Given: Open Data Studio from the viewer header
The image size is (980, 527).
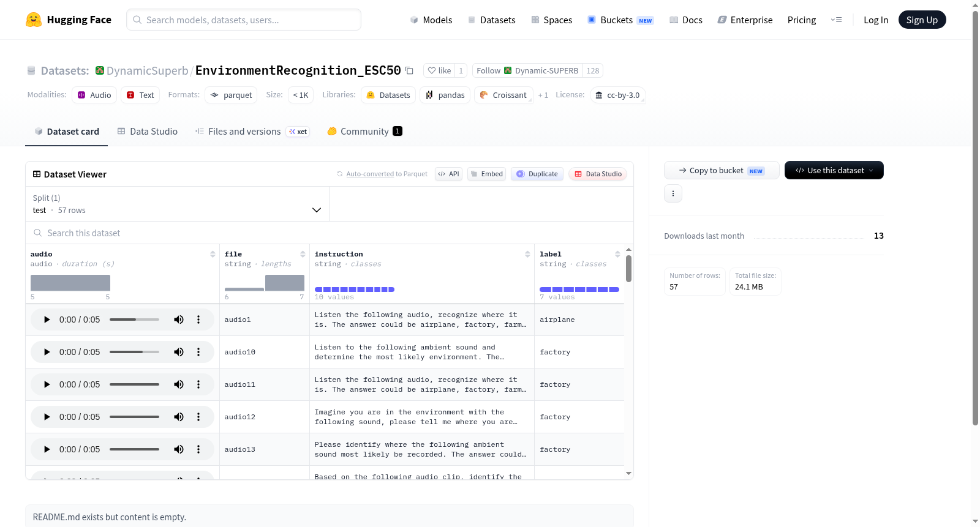Looking at the screenshot, I should tap(598, 174).
